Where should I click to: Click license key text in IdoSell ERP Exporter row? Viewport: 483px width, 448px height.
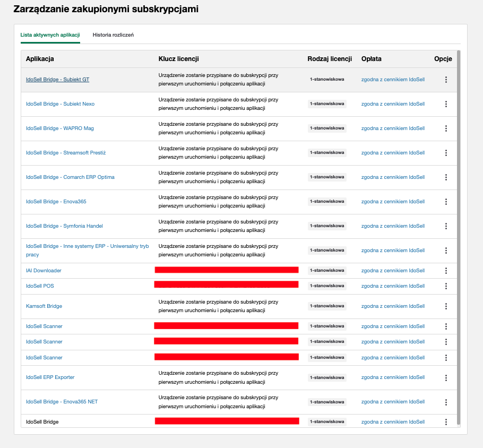click(218, 377)
